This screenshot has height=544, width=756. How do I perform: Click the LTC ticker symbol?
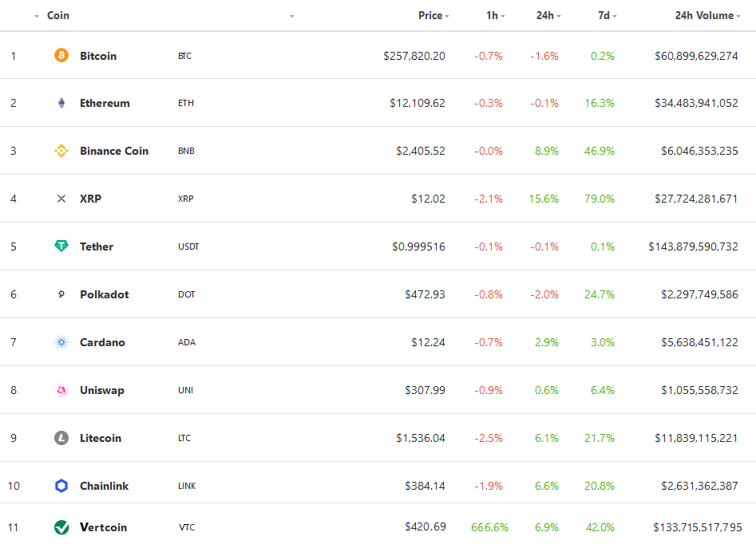pyautogui.click(x=184, y=438)
